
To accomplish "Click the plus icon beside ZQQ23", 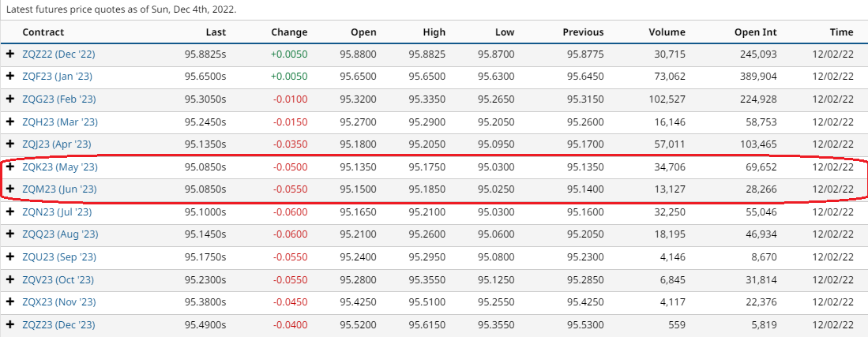I will [10, 235].
